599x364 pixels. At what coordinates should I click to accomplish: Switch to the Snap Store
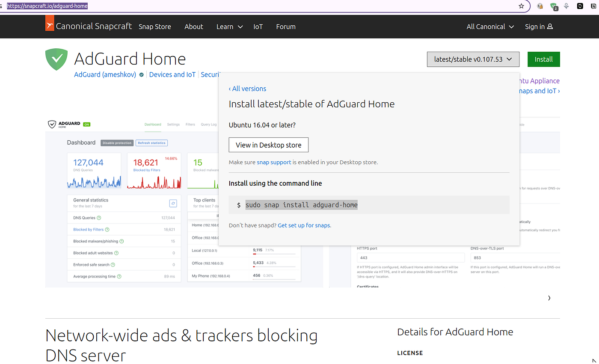[x=155, y=27]
